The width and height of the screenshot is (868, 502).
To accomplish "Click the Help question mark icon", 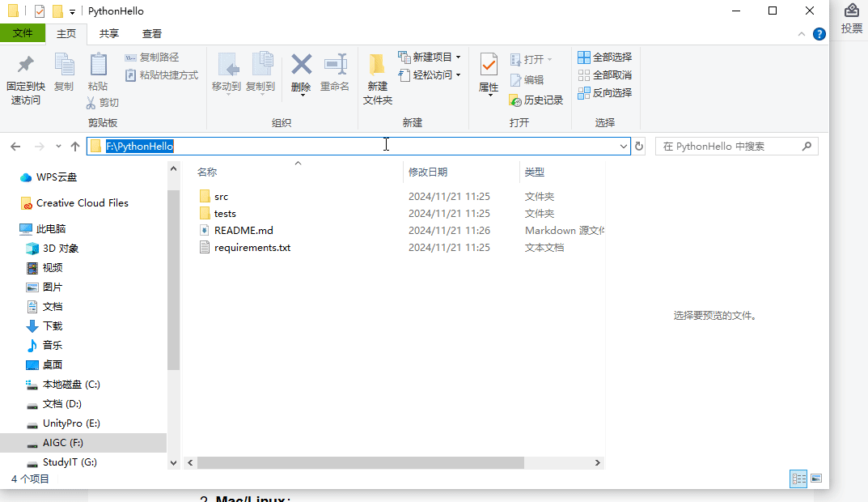I will point(819,34).
